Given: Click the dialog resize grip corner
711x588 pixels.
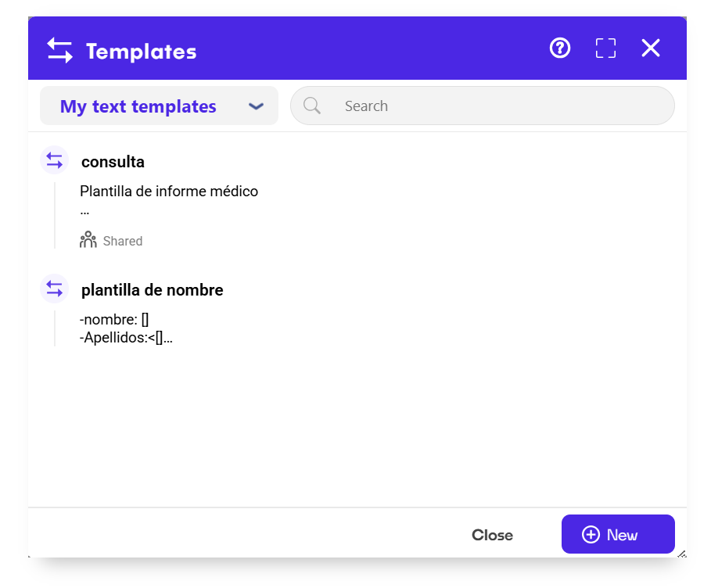Looking at the screenshot, I should click(x=682, y=554).
